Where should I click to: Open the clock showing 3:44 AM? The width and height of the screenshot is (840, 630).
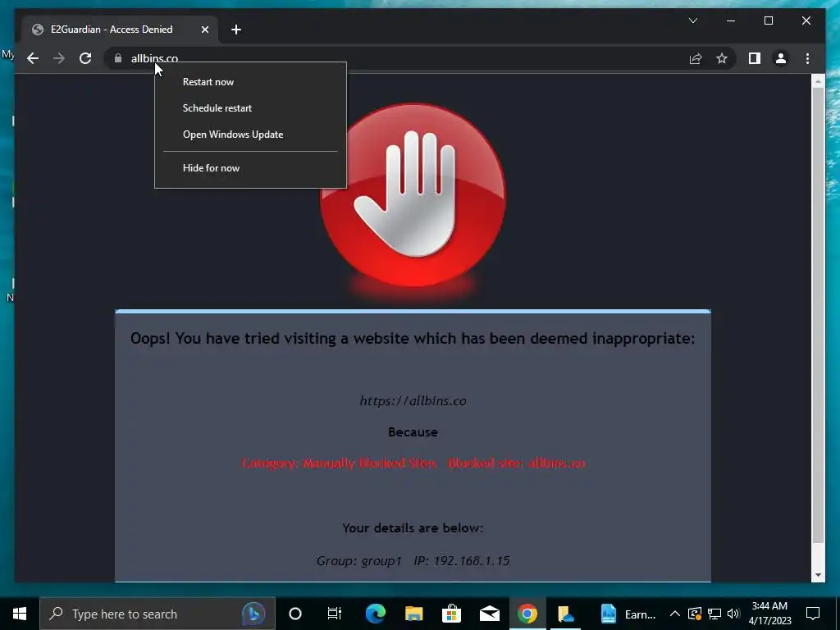point(769,614)
